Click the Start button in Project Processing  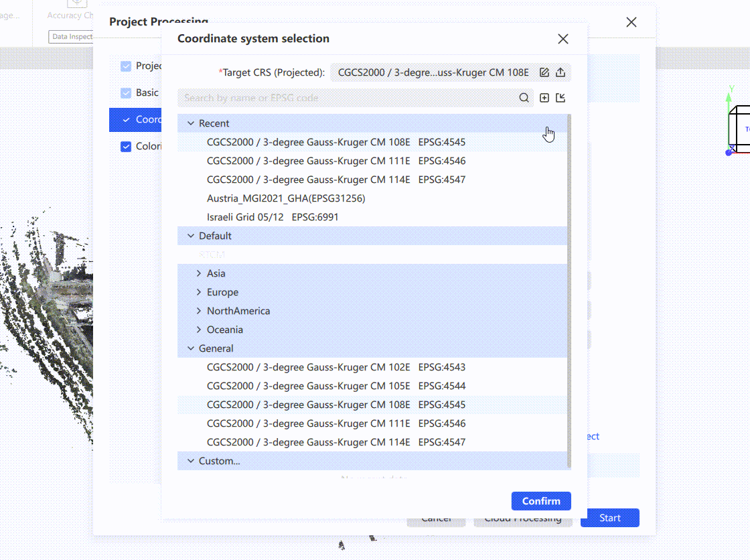click(x=610, y=518)
